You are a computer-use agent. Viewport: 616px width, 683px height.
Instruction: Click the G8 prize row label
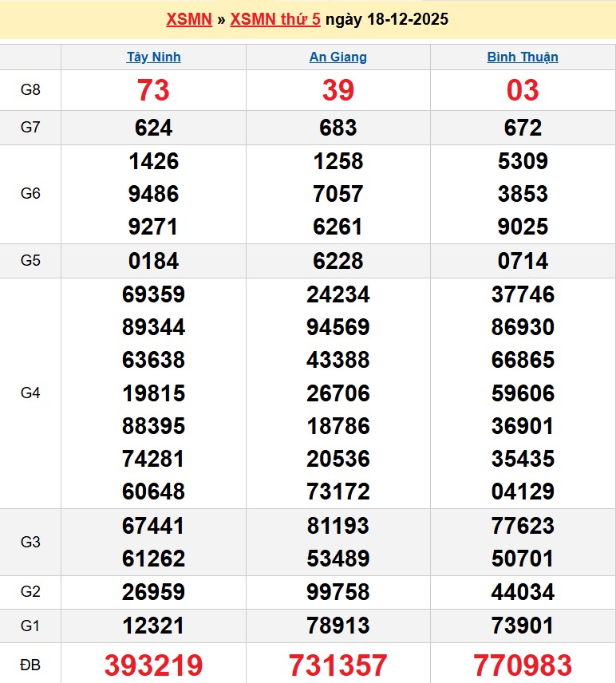pos(30,90)
